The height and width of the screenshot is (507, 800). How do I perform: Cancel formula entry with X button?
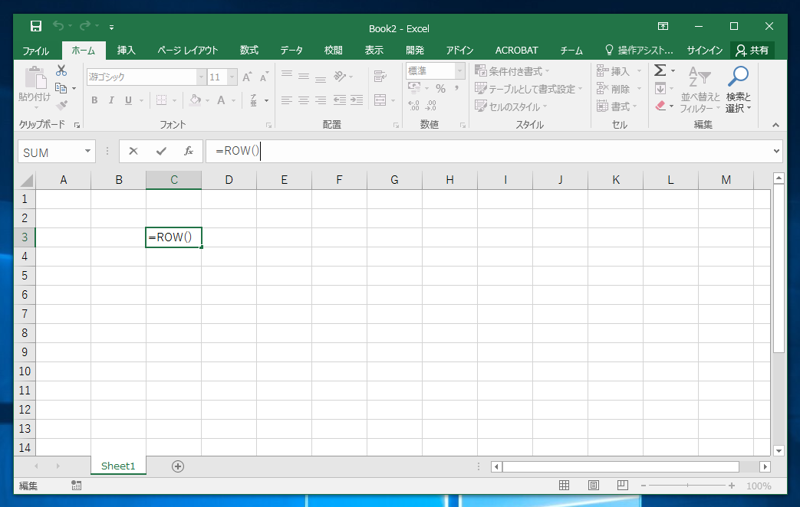coord(133,151)
